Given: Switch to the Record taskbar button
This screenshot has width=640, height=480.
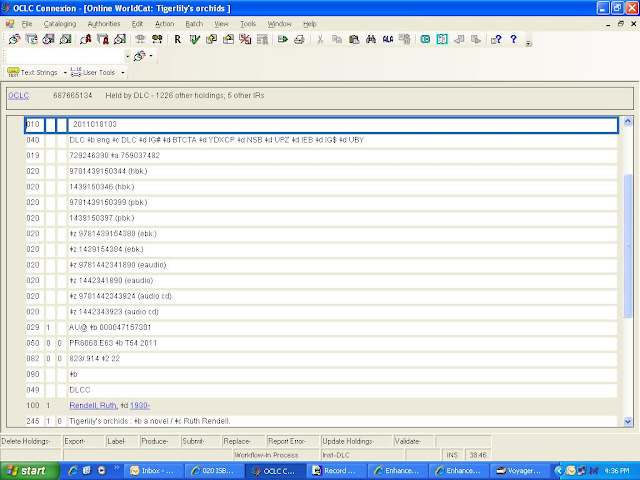Looking at the screenshot, I should (336, 471).
